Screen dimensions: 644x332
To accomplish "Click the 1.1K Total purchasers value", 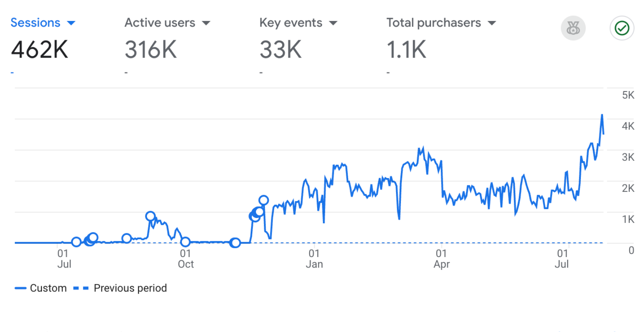I will 407,50.
